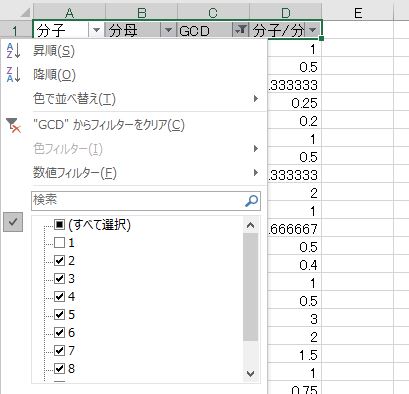The image size is (409, 394).
Task: Uncheck the value 7 checkbox
Action: tap(59, 351)
